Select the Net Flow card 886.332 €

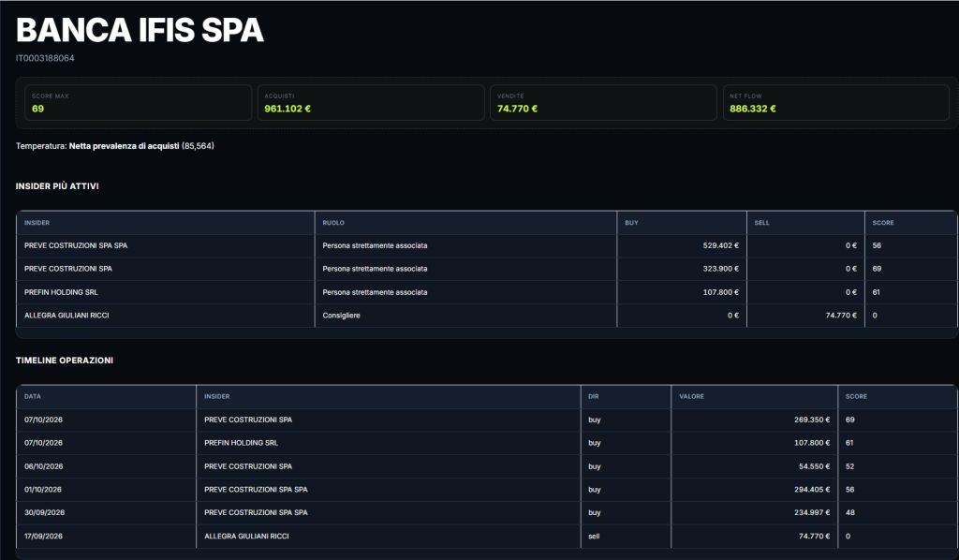pos(836,103)
